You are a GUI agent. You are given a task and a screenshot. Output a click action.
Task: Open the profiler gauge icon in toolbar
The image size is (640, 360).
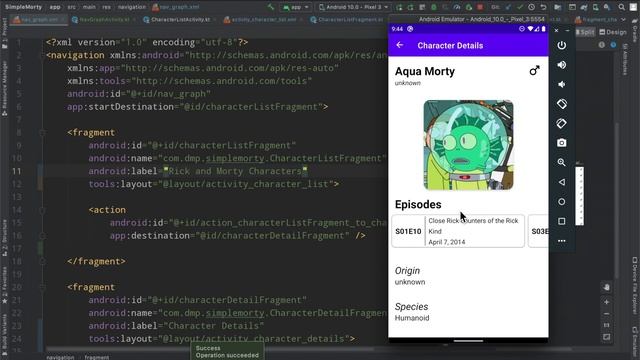pos(457,7)
